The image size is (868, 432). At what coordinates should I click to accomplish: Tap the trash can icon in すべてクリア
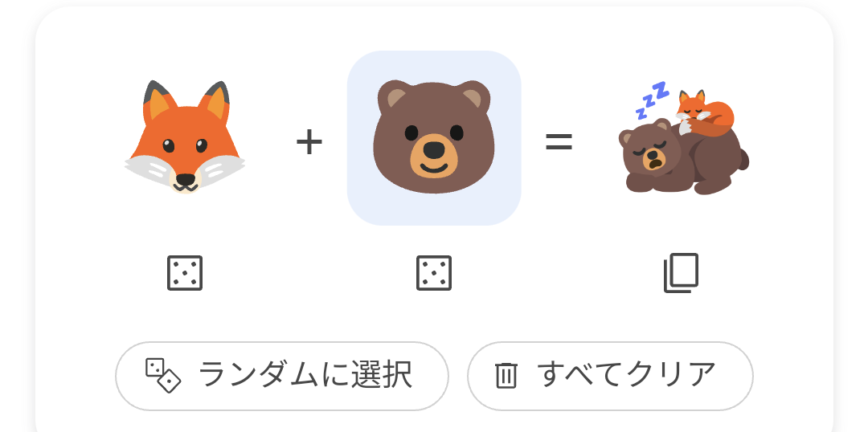506,376
